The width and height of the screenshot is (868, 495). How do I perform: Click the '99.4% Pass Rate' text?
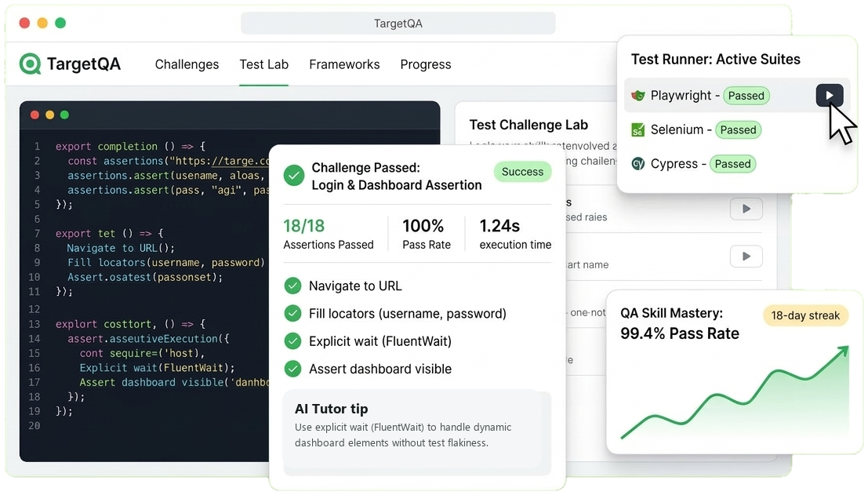(679, 333)
